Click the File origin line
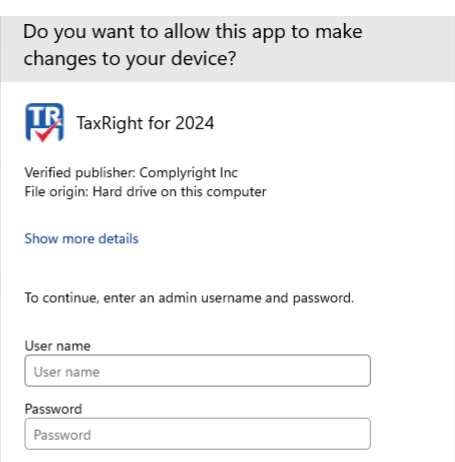This screenshot has height=462, width=455. tap(145, 192)
